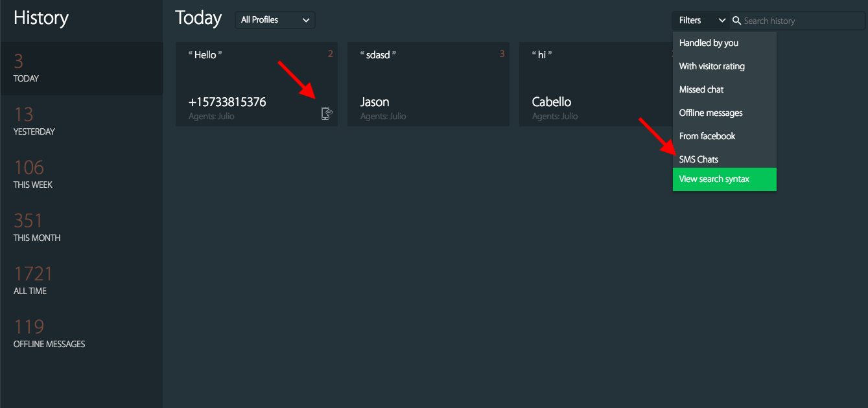Open Yesterday's 13 chats
This screenshot has height=408, width=868.
click(81, 122)
